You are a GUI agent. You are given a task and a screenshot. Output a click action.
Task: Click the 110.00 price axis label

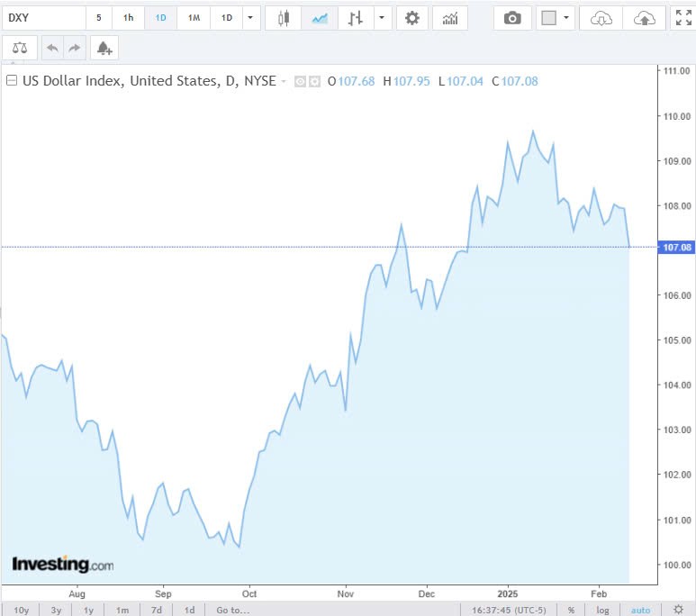[x=677, y=116]
